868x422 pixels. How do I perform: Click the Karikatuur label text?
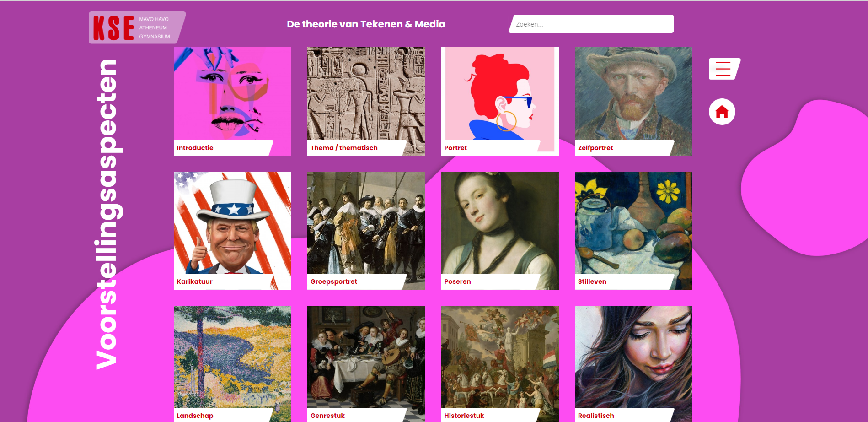[194, 281]
